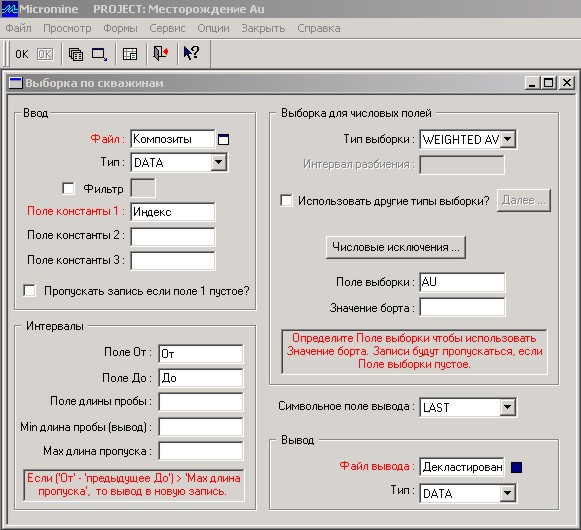
Task: Click the Поле До input field
Action: point(201,378)
